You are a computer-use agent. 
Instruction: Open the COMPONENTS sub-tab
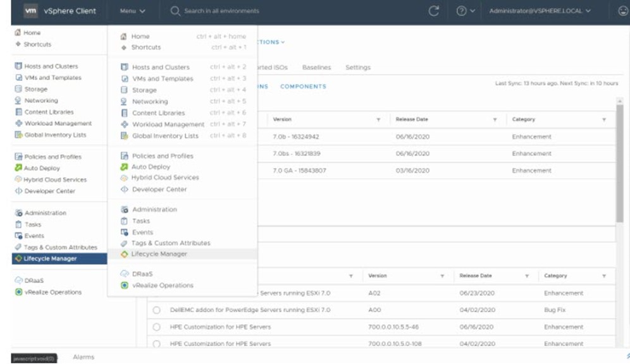tap(304, 87)
